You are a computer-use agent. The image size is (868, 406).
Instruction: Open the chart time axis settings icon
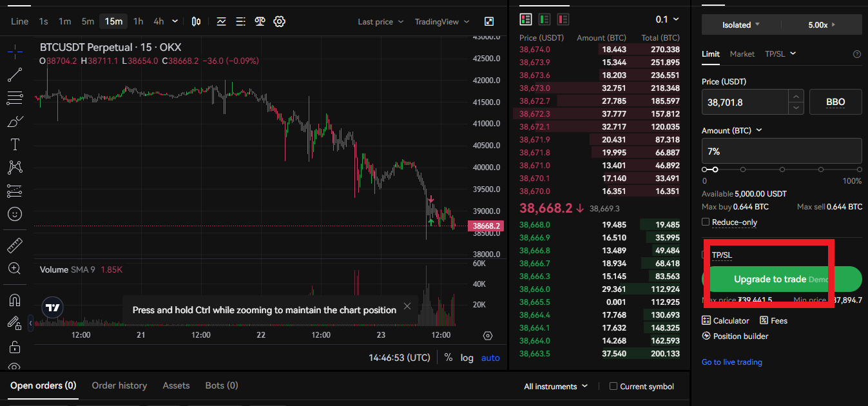488,336
